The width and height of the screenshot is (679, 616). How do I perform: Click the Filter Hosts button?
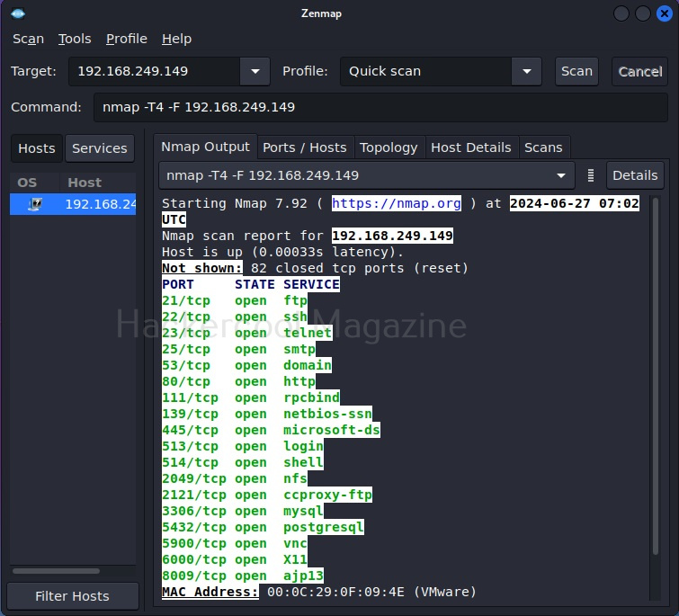(72, 596)
